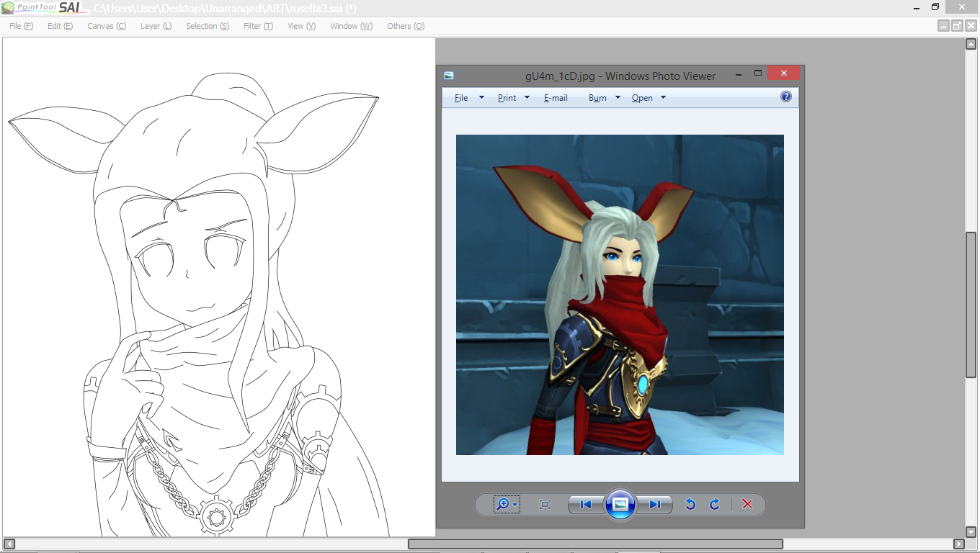This screenshot has height=553, width=980.
Task: Start the slide show in Photo Viewer
Action: tap(620, 504)
